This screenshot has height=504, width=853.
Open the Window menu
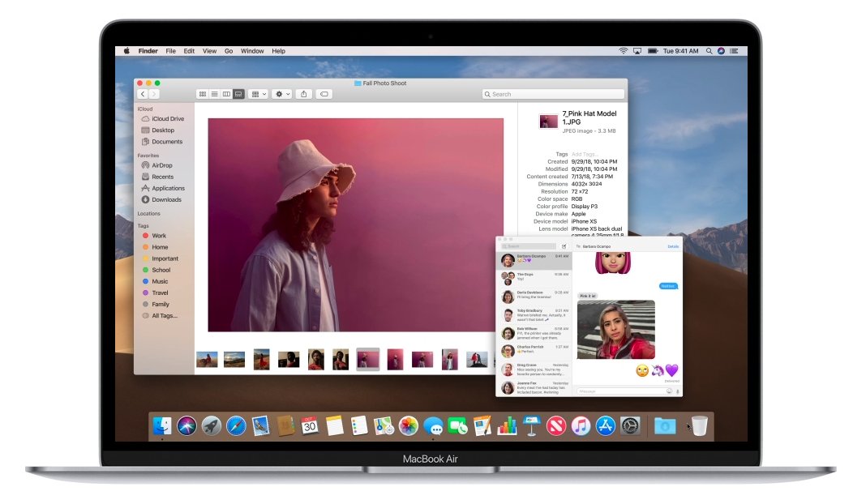click(x=252, y=50)
